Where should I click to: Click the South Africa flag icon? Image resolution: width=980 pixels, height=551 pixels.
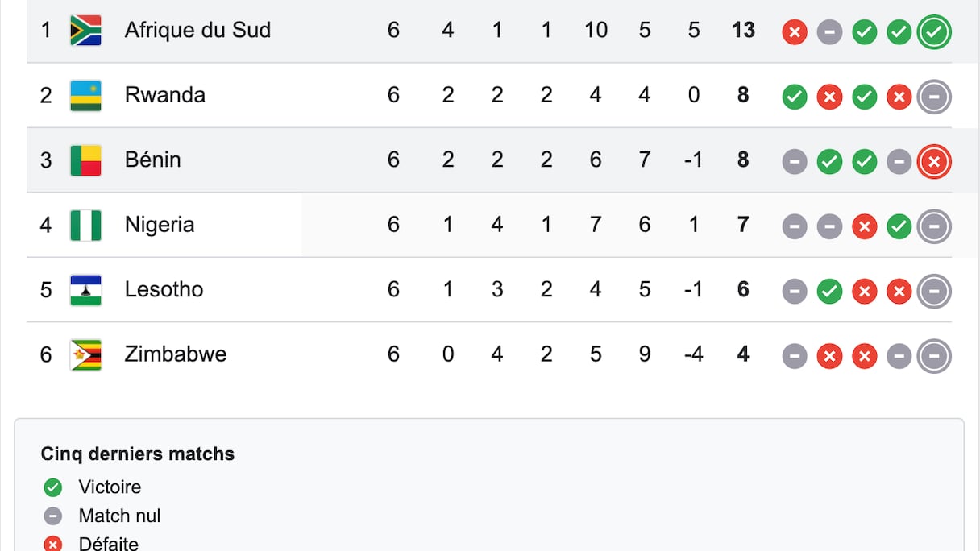85,31
